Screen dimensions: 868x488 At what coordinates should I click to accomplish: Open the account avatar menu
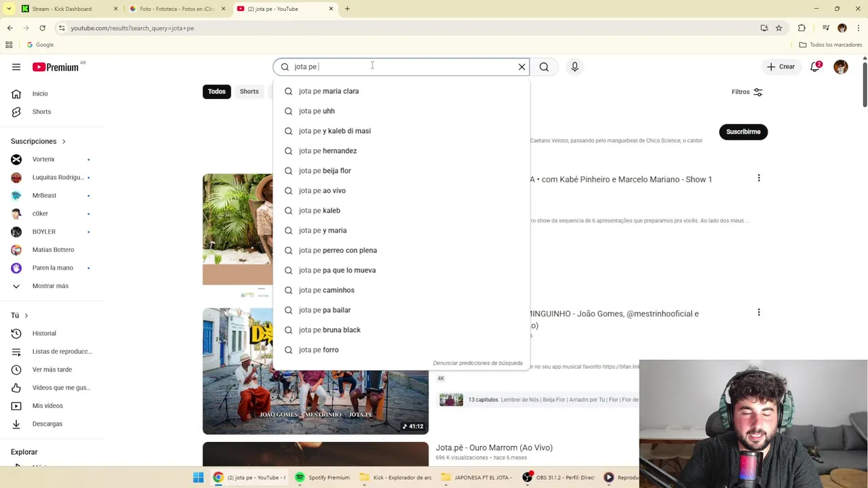pyautogui.click(x=841, y=67)
